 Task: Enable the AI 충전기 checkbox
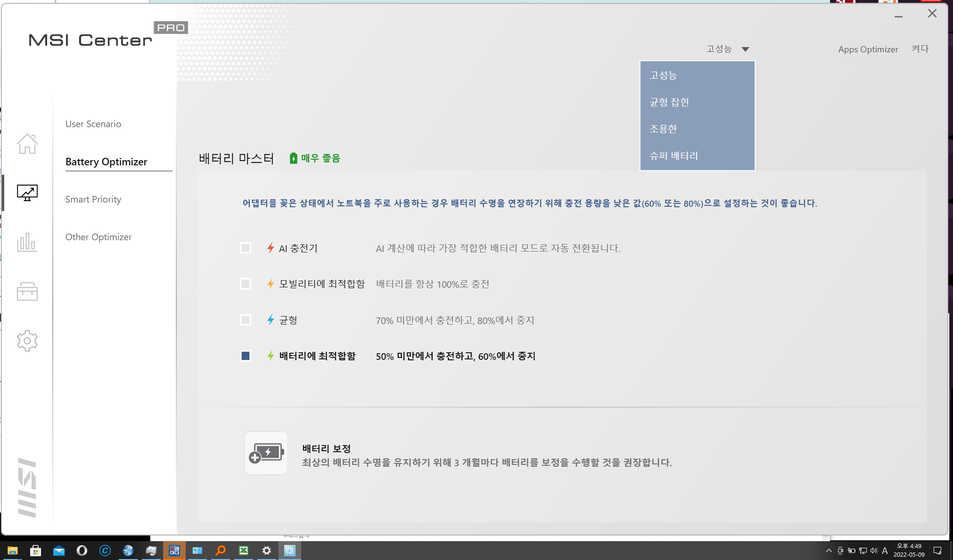click(246, 248)
